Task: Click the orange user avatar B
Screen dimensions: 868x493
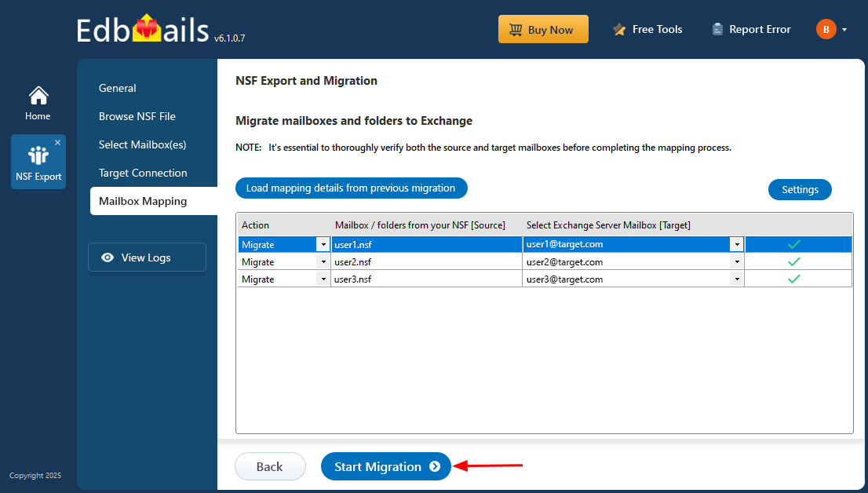Action: tap(826, 30)
